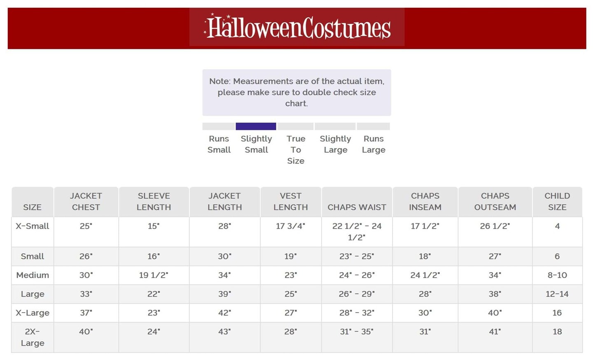
Task: Select the X-Small row label
Action: (32, 226)
